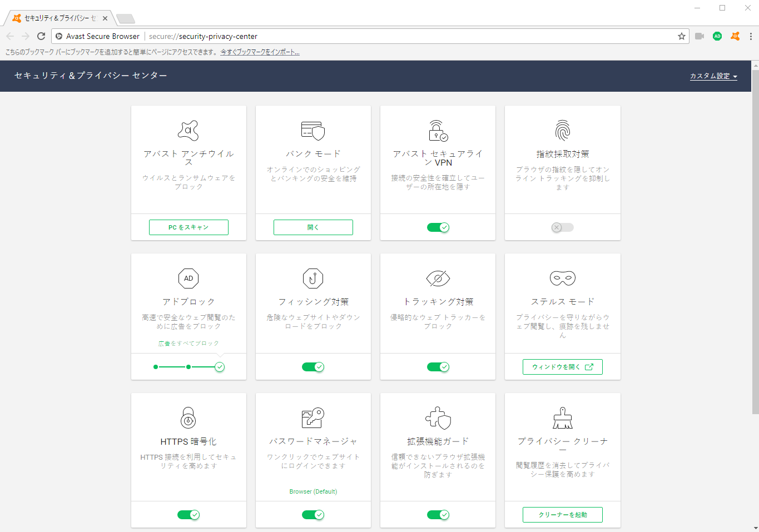Click the トラッキング対策 card title
Image resolution: width=759 pixels, height=532 pixels.
[438, 302]
